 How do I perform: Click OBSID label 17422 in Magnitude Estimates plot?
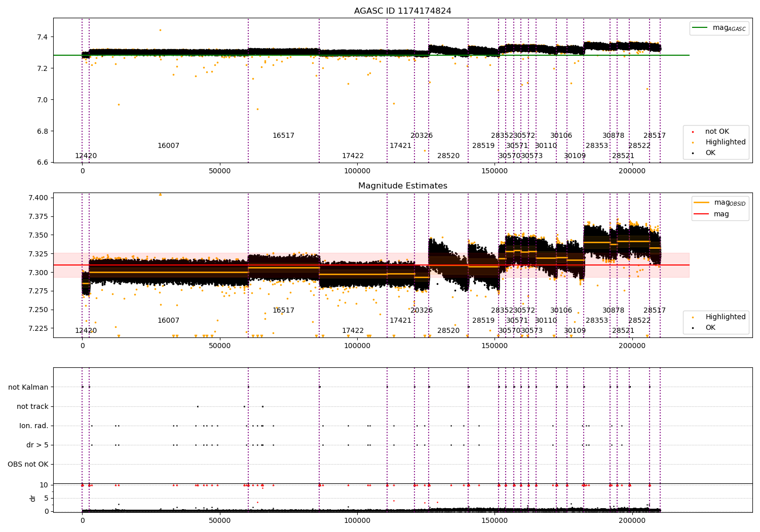(353, 331)
